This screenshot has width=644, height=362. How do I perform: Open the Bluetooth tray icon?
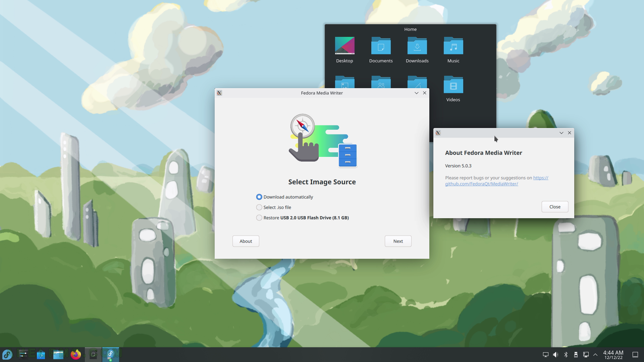566,355
